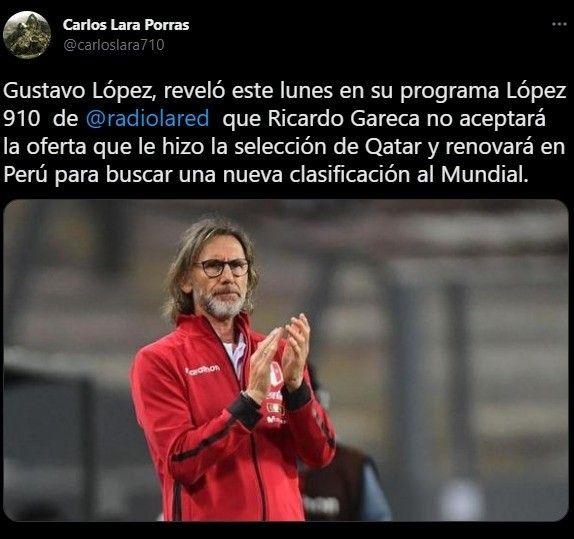Viewport: 574px width, 539px height.
Task: Open the Machu Picchu profile avatar
Action: (27, 35)
